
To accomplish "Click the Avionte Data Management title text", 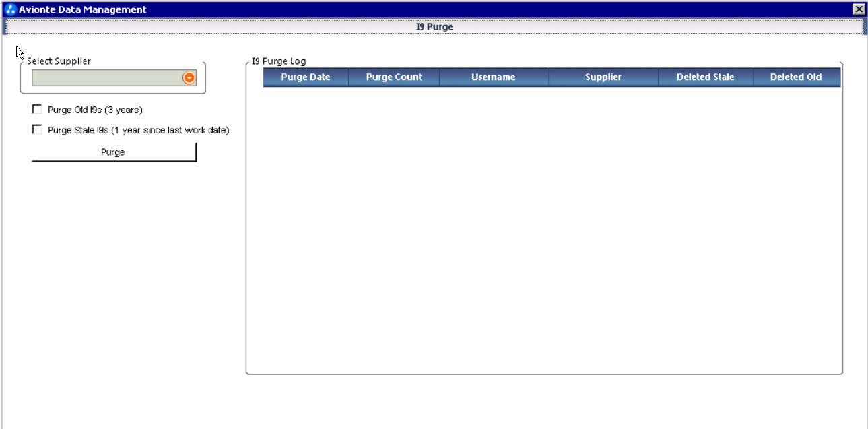I will pos(82,9).
